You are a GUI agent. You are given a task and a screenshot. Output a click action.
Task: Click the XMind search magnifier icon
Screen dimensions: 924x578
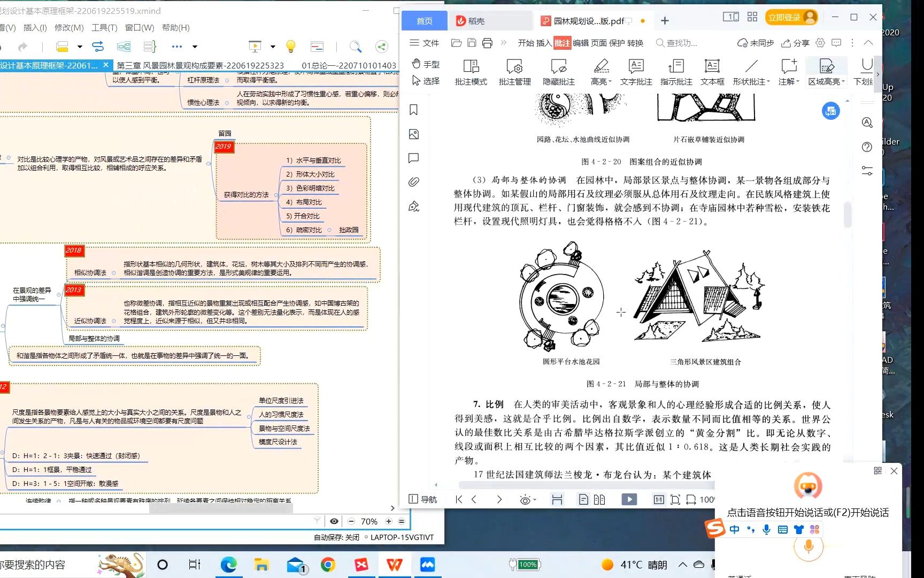pos(356,47)
